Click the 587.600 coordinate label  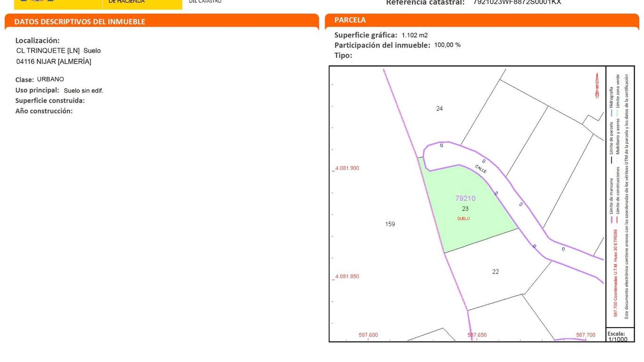(x=368, y=335)
